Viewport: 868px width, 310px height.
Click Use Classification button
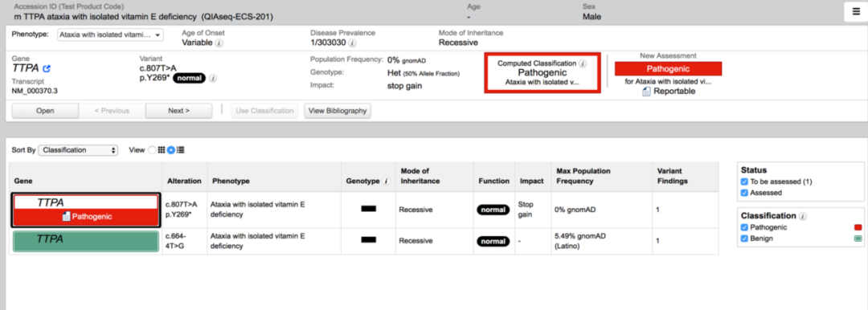point(264,111)
